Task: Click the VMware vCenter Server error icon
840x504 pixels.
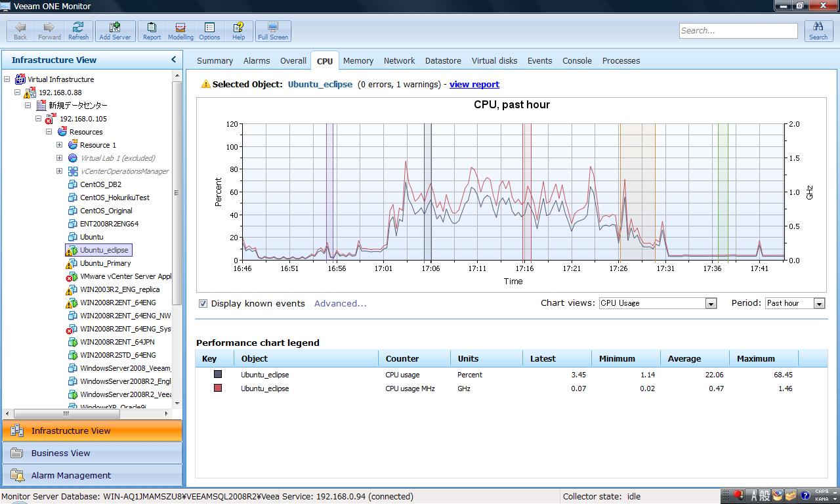Action: pyautogui.click(x=72, y=276)
